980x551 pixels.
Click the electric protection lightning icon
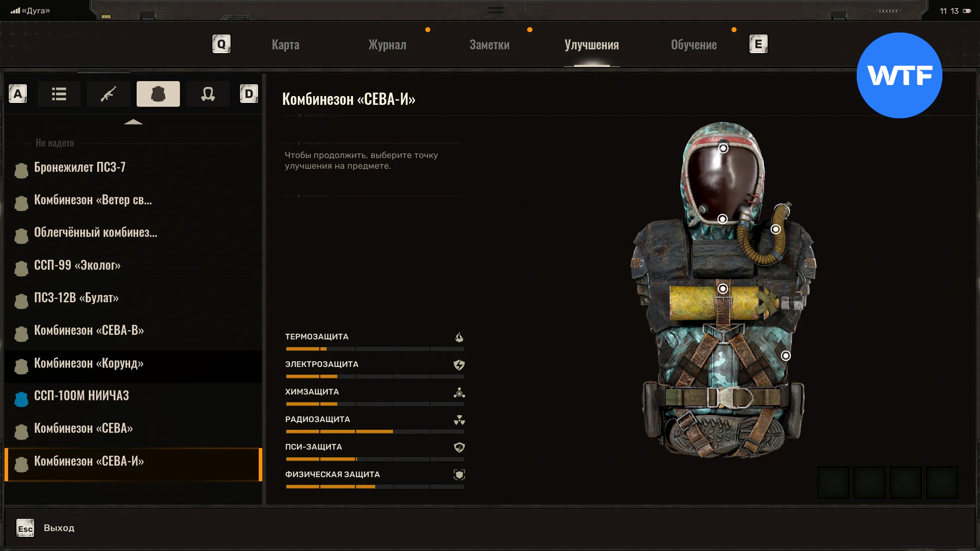tap(459, 365)
